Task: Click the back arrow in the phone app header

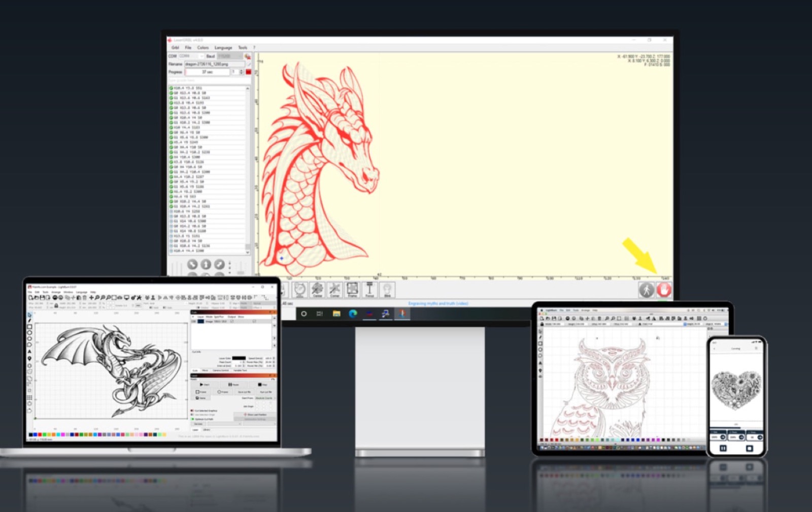Action: point(715,349)
